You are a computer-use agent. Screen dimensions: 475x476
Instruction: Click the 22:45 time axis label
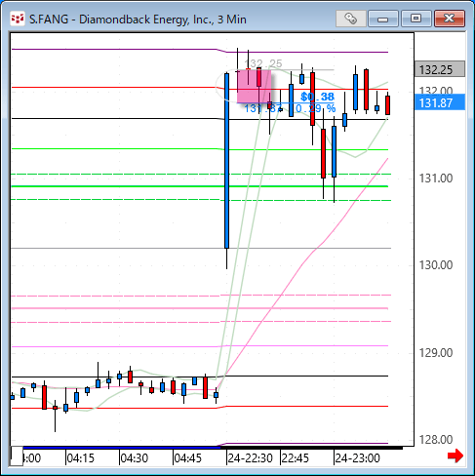296,458
